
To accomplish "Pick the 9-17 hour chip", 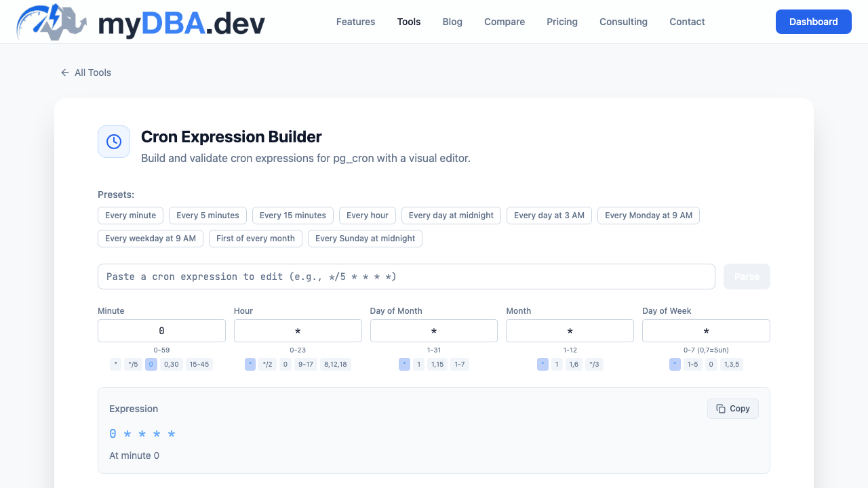I will [x=305, y=365].
